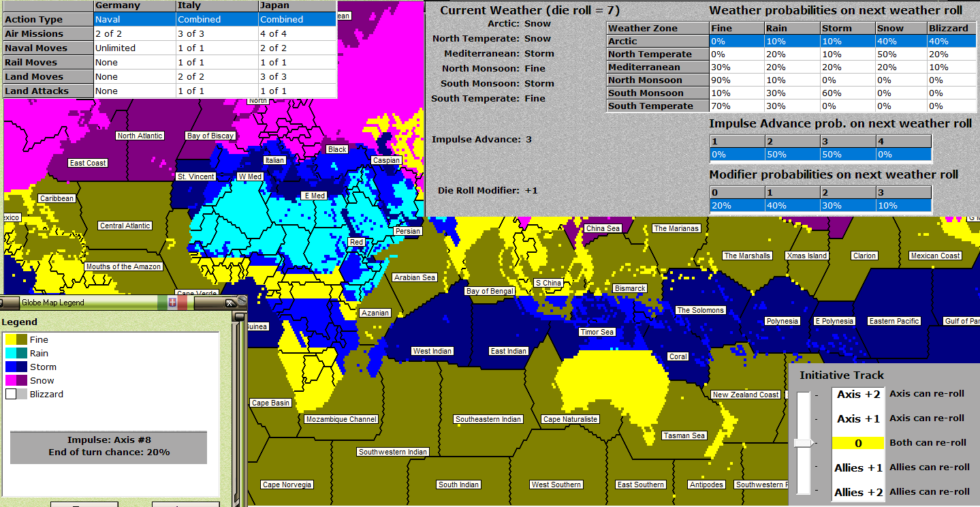This screenshot has width=980, height=507.
Task: Click the North Atlantic sea area label
Action: 140,136
